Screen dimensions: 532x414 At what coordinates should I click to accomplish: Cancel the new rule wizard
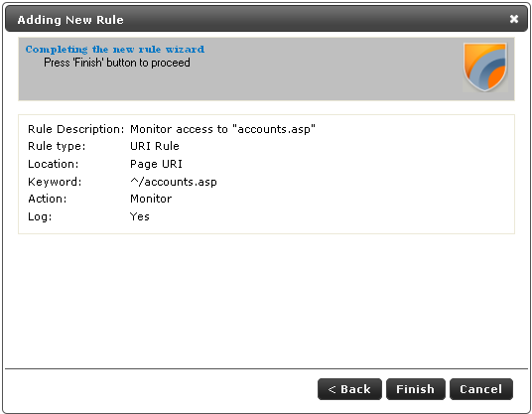(x=480, y=389)
